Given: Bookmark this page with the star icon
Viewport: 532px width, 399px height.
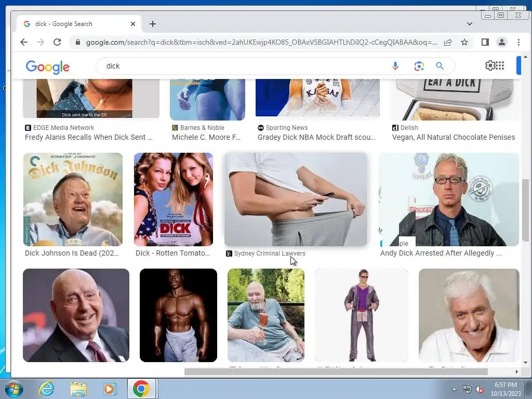Looking at the screenshot, I should pos(464,42).
